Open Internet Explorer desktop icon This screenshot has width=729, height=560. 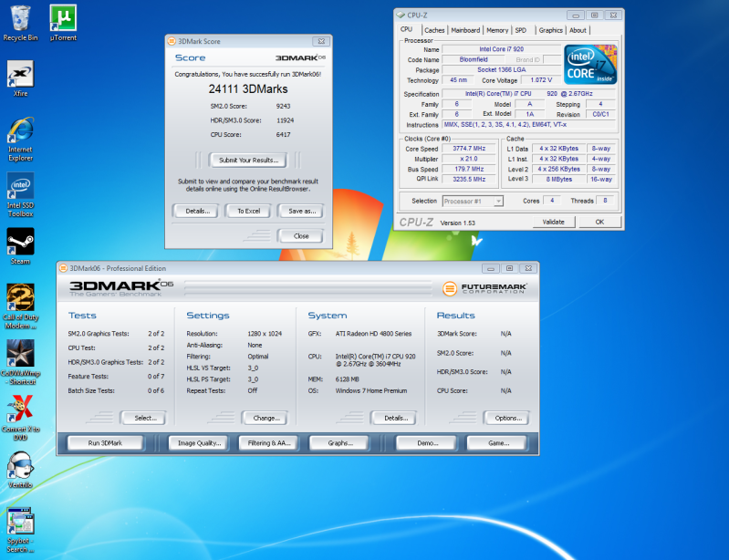(20, 139)
